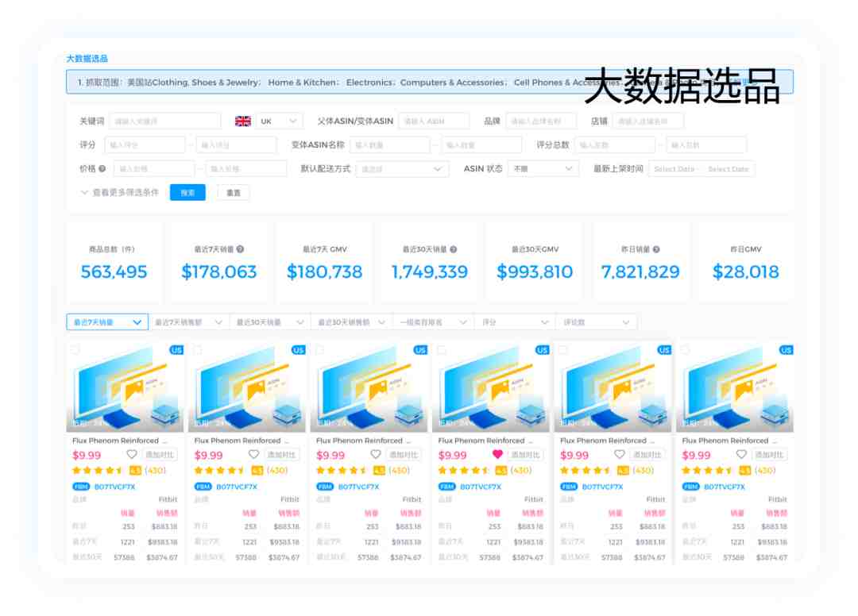Click the star rating on fourth product card
Viewport: 858px width, 616px height.
[x=463, y=470]
